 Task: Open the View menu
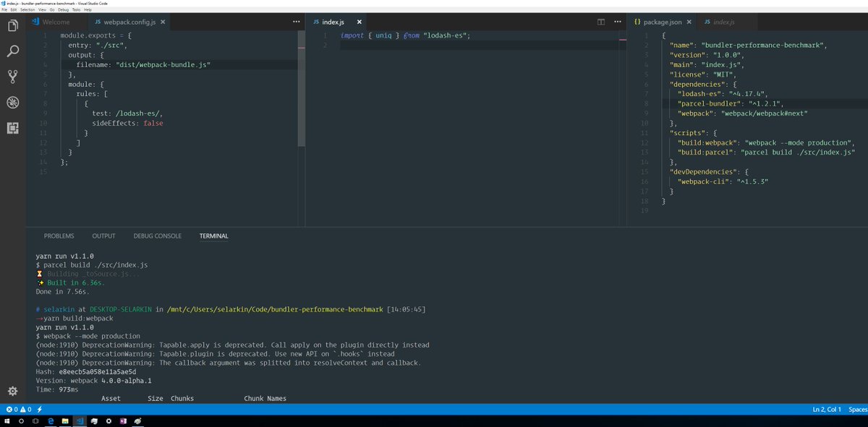tap(41, 10)
